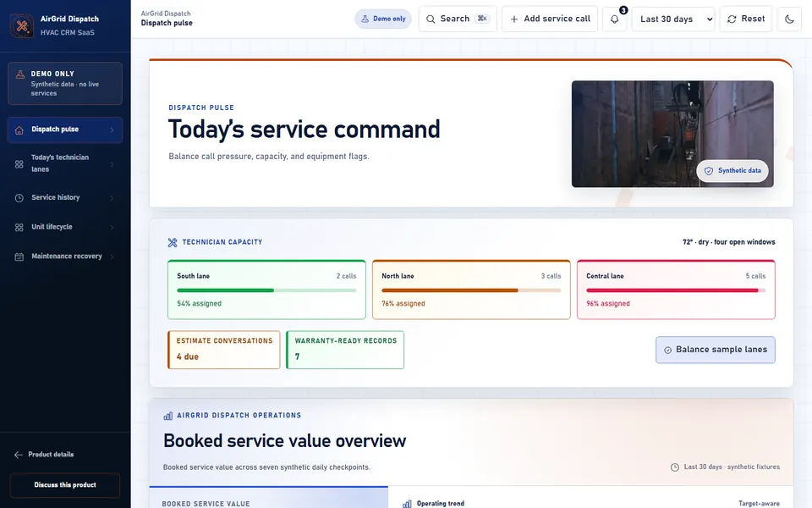Image resolution: width=812 pixels, height=508 pixels.
Task: Go to Today's technician lanes
Action: (65, 163)
